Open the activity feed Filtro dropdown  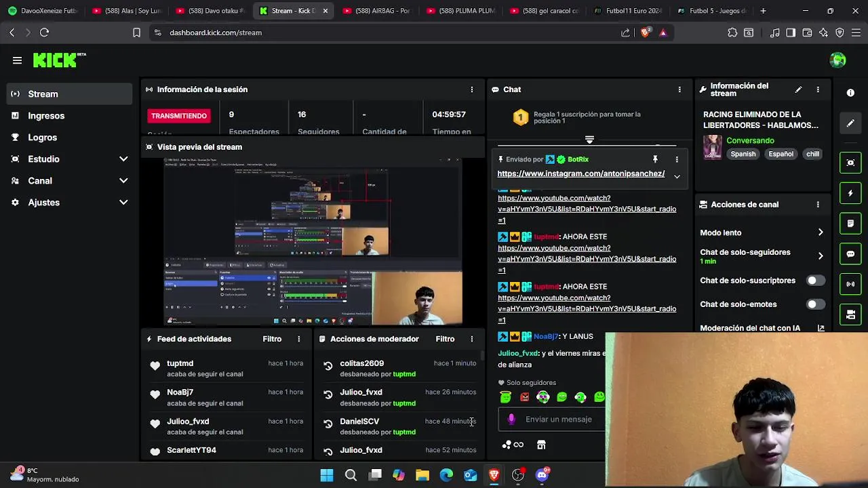(x=272, y=339)
